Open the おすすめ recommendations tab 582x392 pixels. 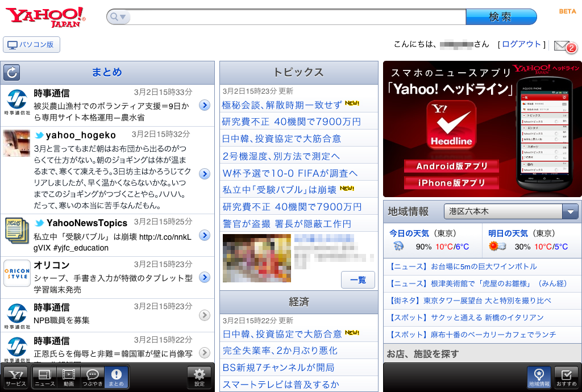567,377
